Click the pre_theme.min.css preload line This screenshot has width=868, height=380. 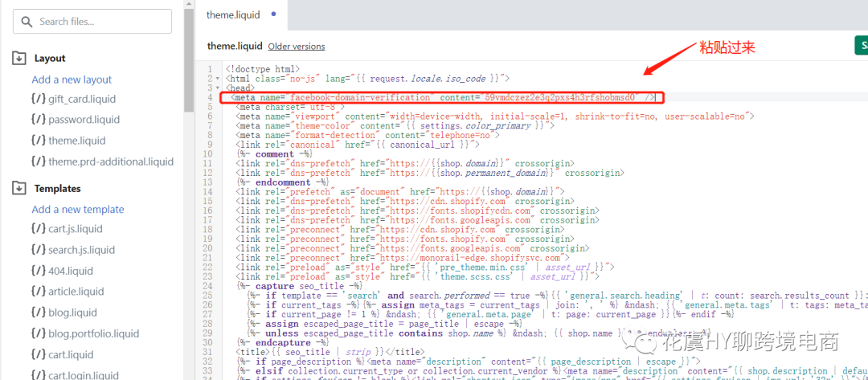tap(424, 267)
